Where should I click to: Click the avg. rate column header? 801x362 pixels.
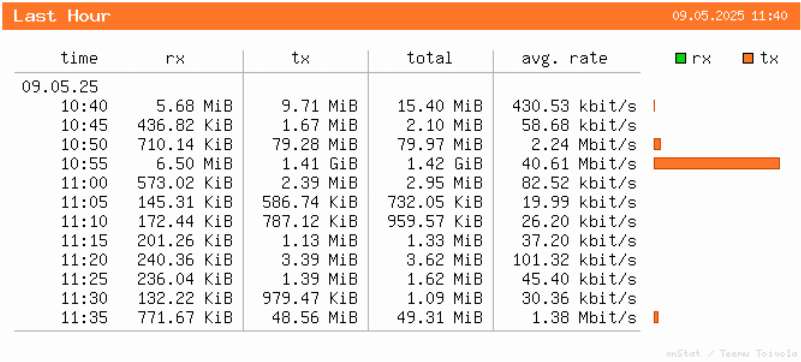tap(564, 59)
